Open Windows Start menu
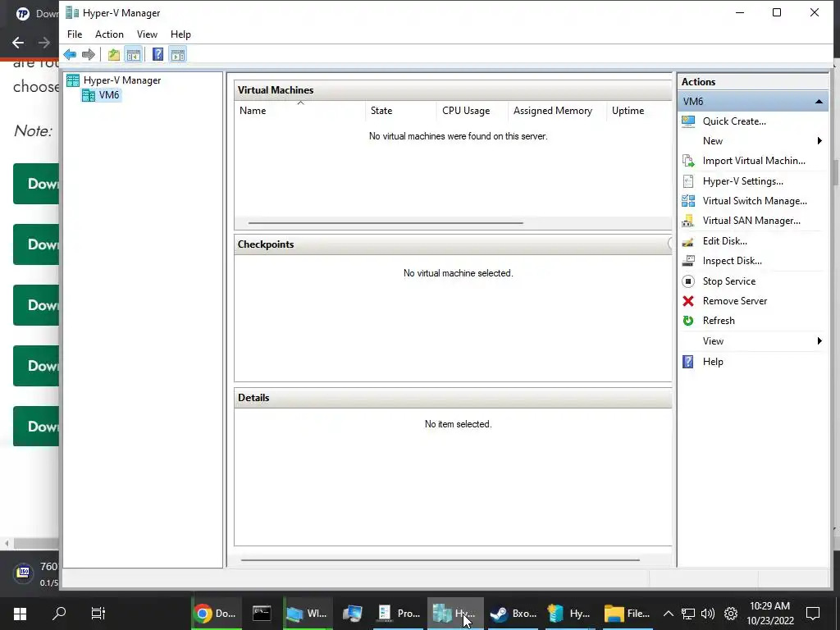This screenshot has height=630, width=840. coord(20,614)
